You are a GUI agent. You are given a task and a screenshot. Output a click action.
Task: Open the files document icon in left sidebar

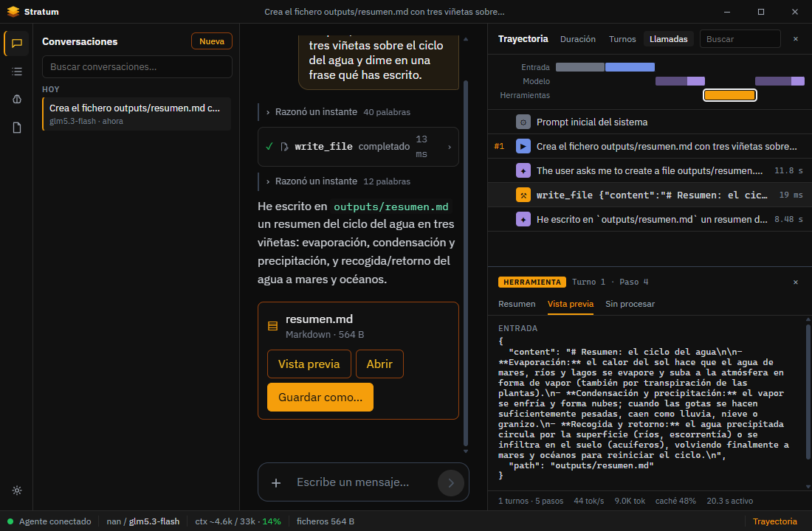16,128
